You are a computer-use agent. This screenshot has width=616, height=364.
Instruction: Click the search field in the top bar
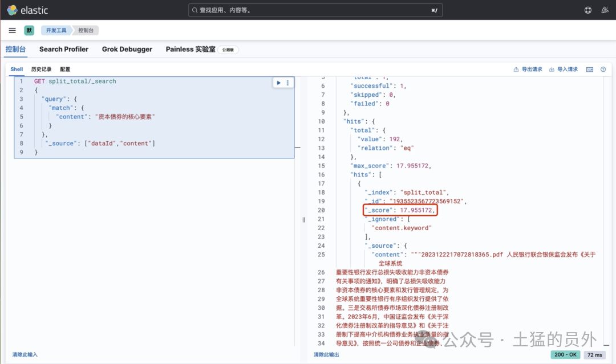pyautogui.click(x=315, y=10)
